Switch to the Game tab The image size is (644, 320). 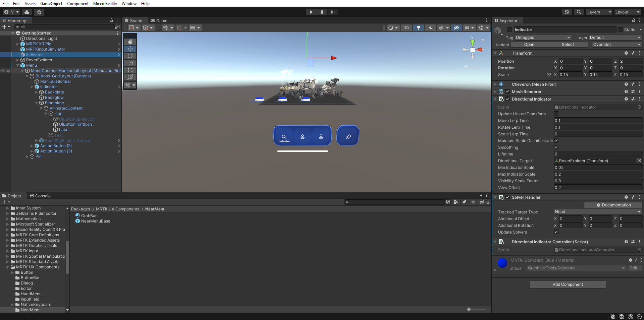click(159, 20)
